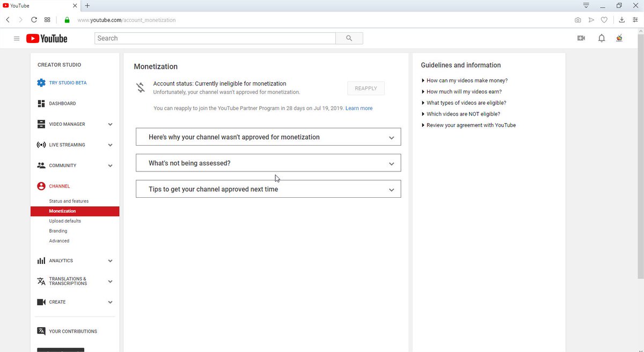644x352 pixels.
Task: Click the Live Streaming broadcast icon
Action: pos(41,145)
